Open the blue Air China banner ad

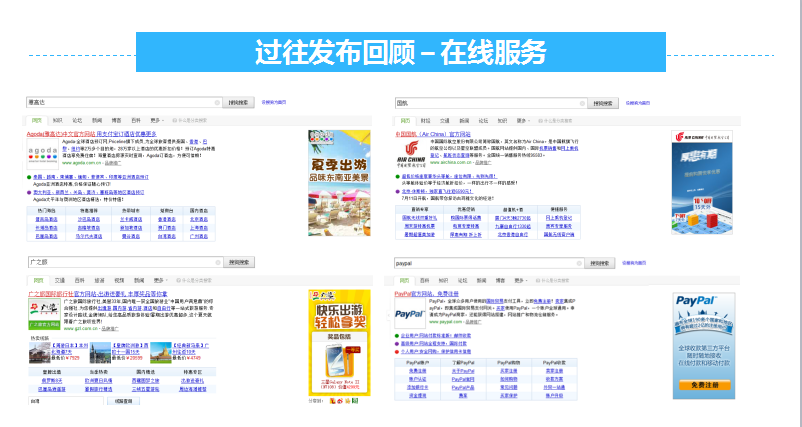pyautogui.click(x=702, y=182)
